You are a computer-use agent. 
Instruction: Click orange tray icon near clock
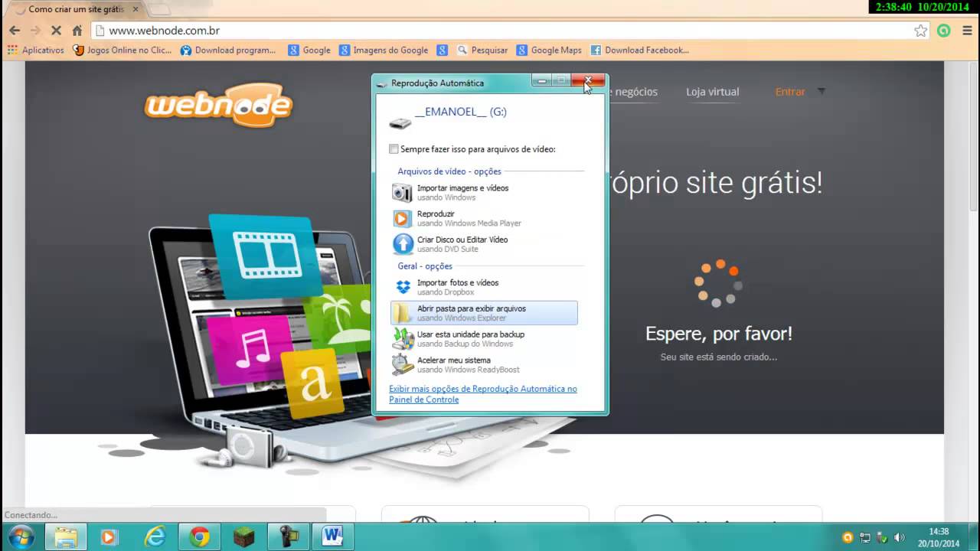pos(848,537)
